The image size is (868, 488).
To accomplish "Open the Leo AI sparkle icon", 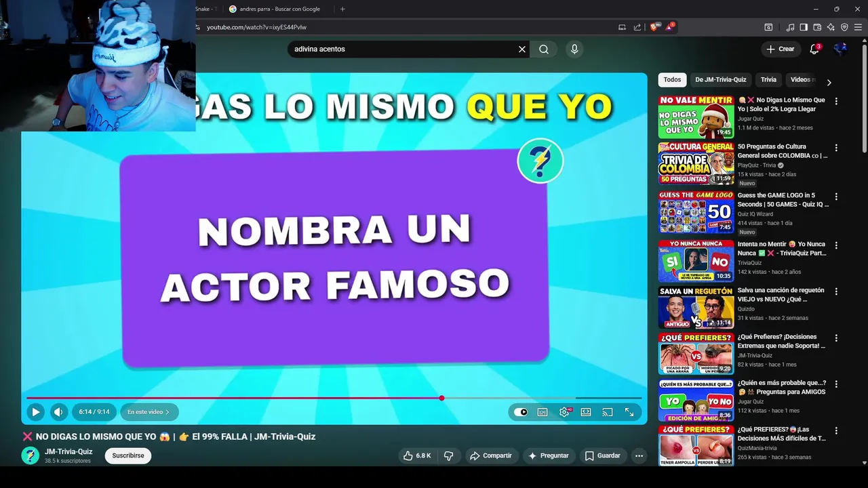I will [x=831, y=27].
